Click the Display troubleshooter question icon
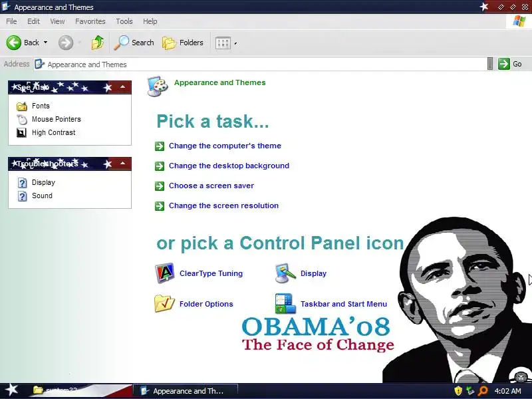Viewport: 532px width, 399px height. 22,183
